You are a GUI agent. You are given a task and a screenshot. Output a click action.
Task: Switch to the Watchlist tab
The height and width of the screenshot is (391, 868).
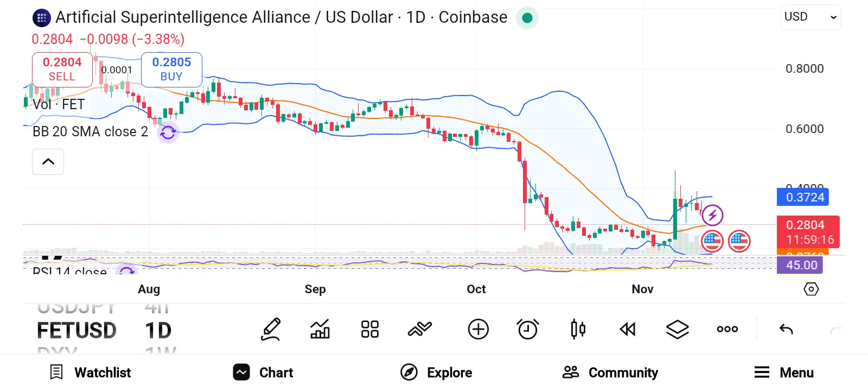91,373
